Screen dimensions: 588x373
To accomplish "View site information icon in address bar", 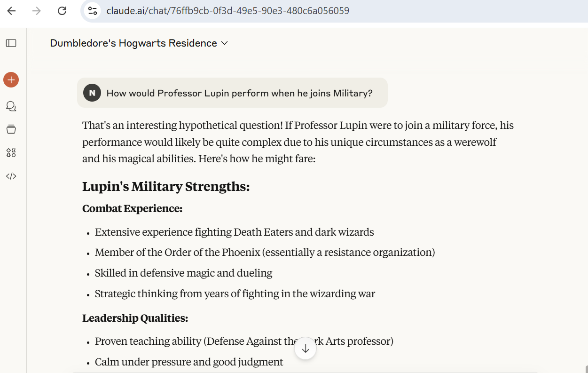I will [93, 11].
